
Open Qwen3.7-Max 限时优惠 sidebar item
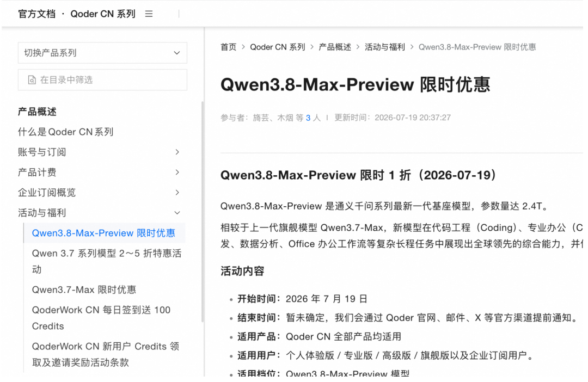click(84, 289)
